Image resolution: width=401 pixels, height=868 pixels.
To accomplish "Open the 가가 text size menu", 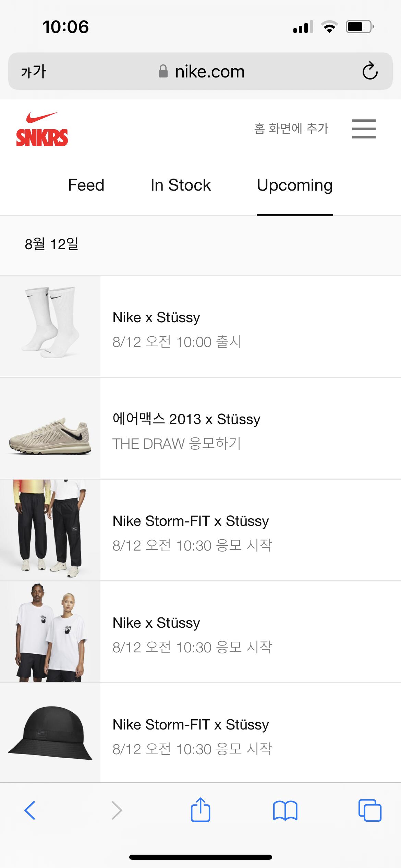I will tap(34, 72).
